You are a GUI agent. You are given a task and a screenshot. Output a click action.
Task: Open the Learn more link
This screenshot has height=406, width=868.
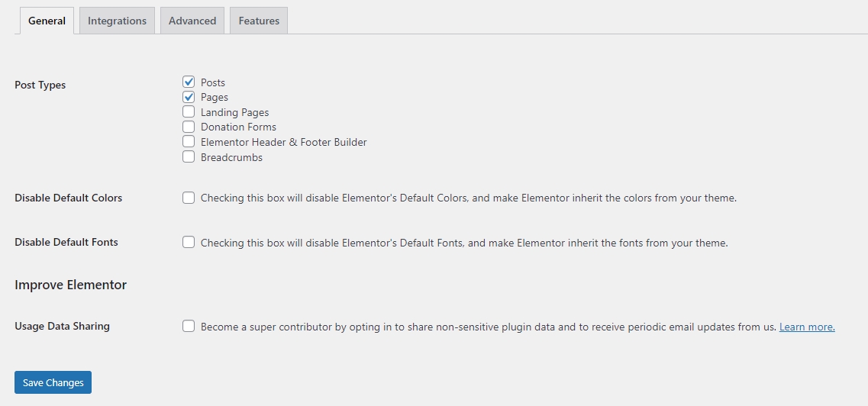tap(807, 327)
